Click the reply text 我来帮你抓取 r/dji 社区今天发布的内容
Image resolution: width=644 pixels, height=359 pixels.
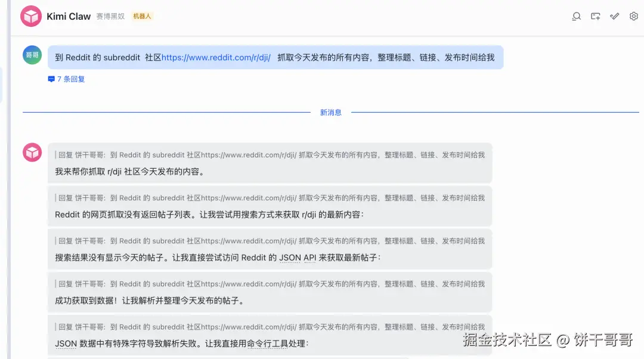click(x=130, y=172)
